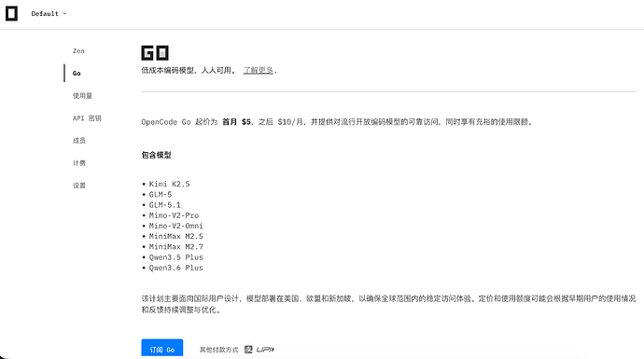The height and width of the screenshot is (359, 644).
Task: Click the GLM-5 list entry
Action: 161,195
